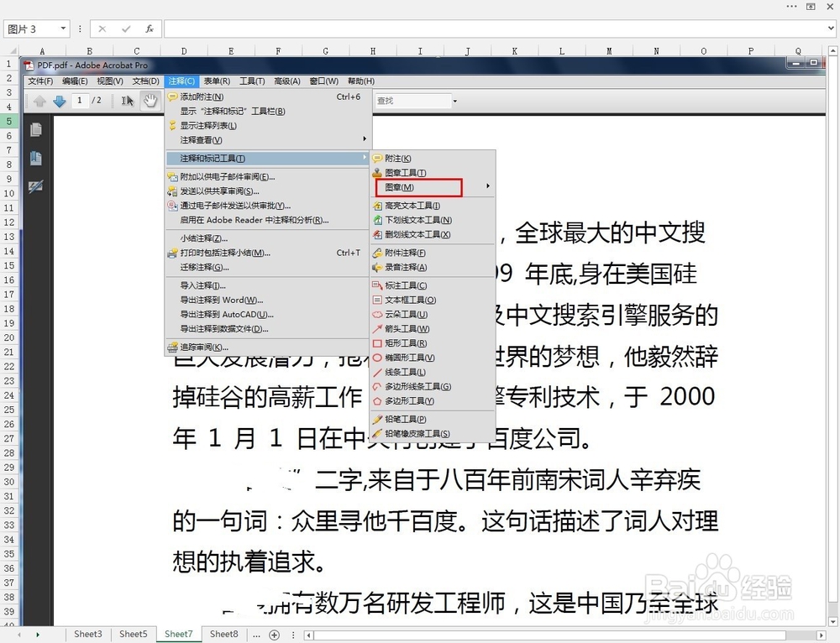The image size is (840, 643).
Task: Click the Excel insert function fx button
Action: click(150, 29)
